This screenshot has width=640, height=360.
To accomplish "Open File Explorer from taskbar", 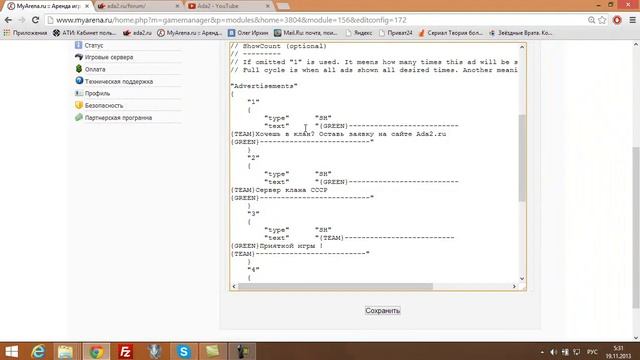I will coord(65,351).
